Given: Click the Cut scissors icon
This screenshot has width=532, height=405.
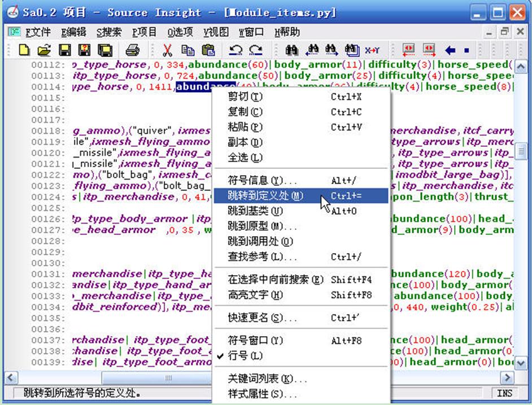Looking at the screenshot, I should tap(167, 50).
